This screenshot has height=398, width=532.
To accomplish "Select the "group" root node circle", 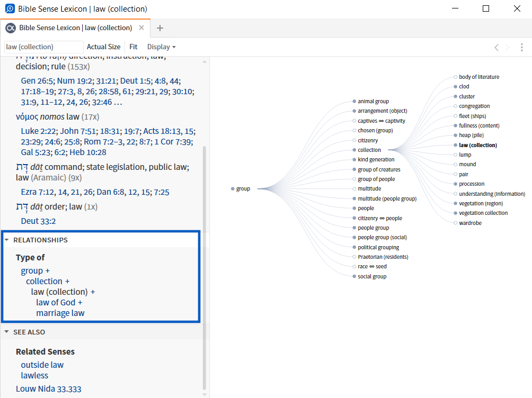I will point(232,188).
